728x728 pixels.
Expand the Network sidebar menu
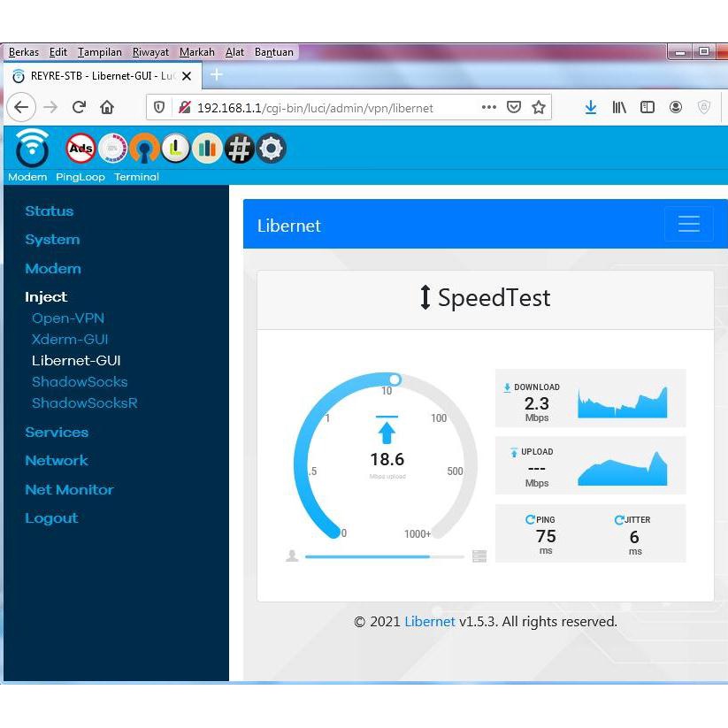tap(57, 461)
